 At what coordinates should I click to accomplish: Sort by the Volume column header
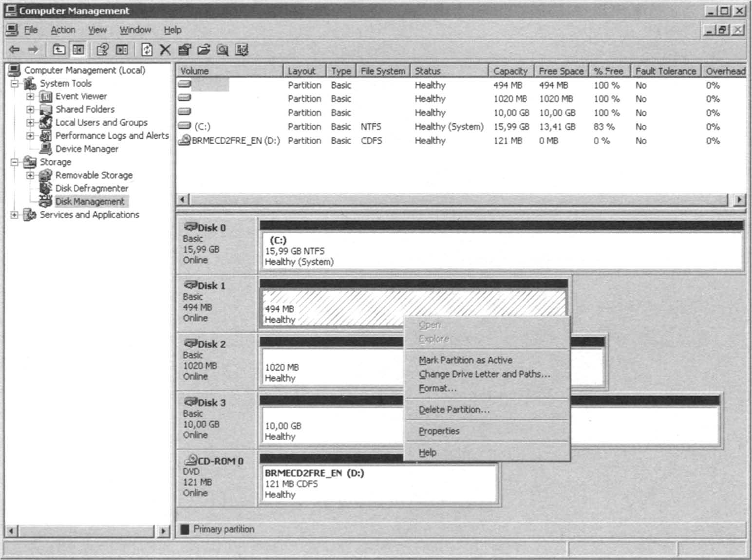pos(229,71)
